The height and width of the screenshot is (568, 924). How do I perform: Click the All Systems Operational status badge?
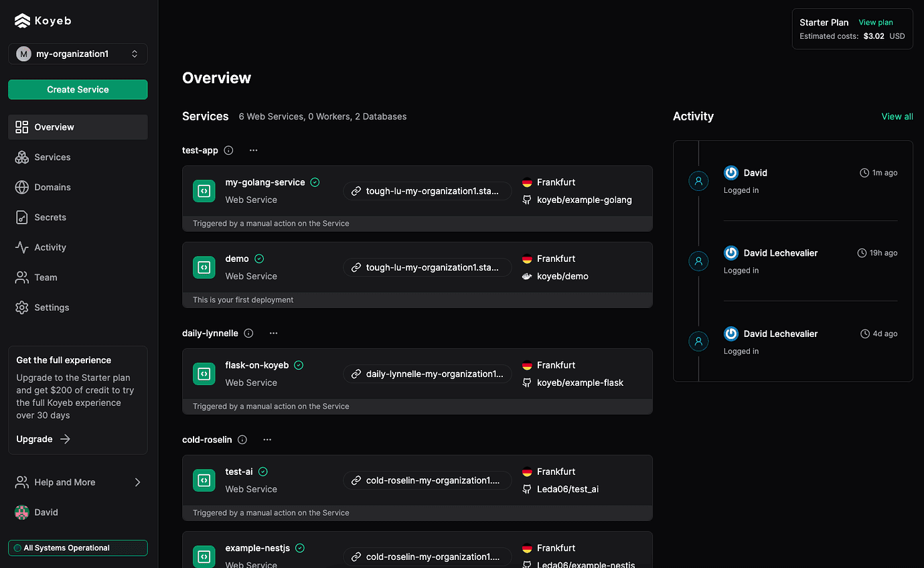tap(78, 548)
